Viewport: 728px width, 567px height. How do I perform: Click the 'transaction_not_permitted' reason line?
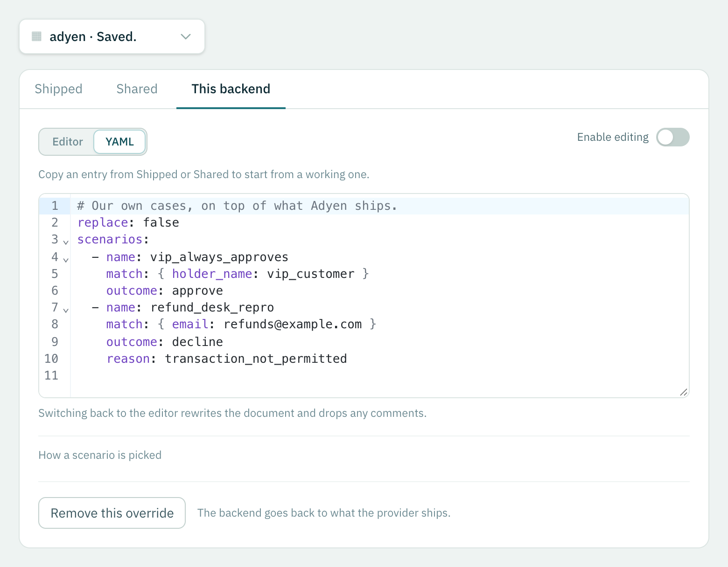pos(227,359)
